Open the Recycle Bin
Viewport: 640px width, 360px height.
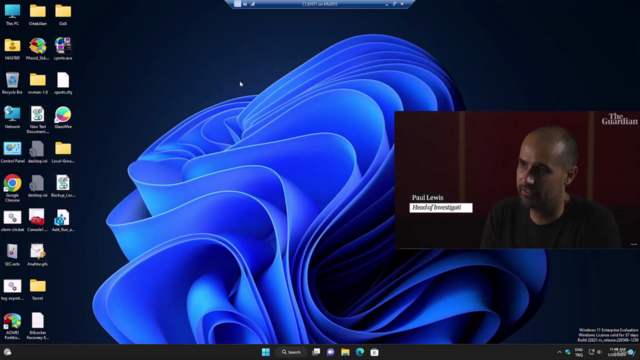click(x=12, y=83)
